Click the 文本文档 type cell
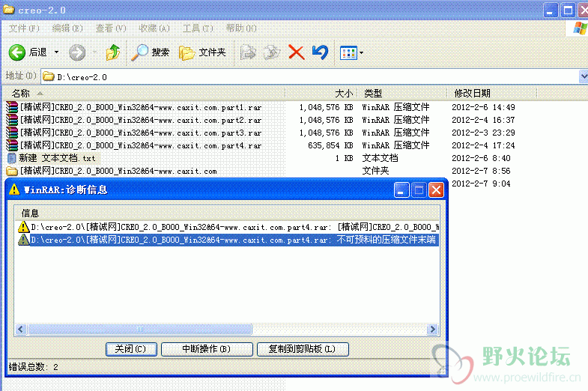The width and height of the screenshot is (588, 391). [380, 158]
